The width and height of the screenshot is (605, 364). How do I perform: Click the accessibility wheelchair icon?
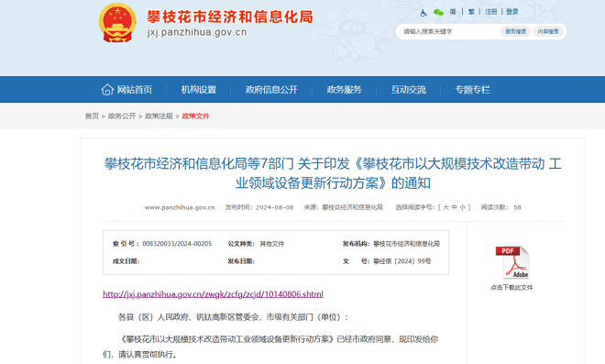tap(423, 13)
